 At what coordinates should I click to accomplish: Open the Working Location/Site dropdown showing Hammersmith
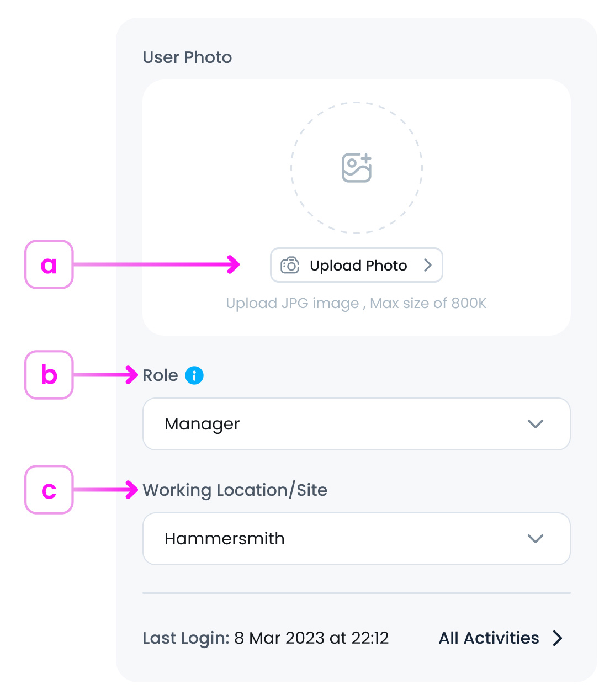click(356, 539)
